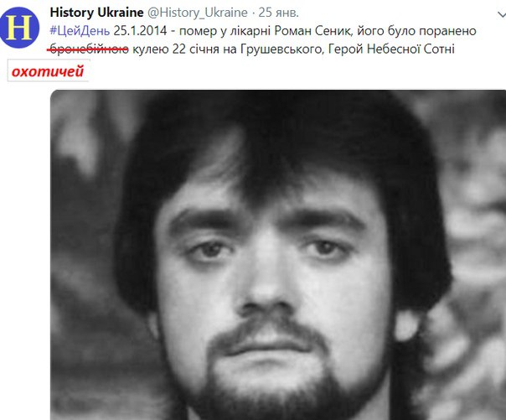Expand the tweet options chevron
Viewport: 506px width, 420px height.
coord(502,14)
